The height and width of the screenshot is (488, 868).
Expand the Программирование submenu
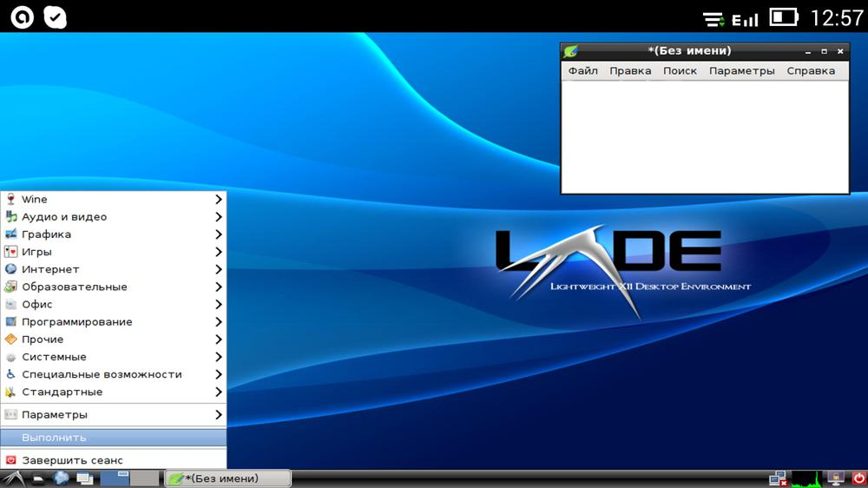pyautogui.click(x=113, y=322)
